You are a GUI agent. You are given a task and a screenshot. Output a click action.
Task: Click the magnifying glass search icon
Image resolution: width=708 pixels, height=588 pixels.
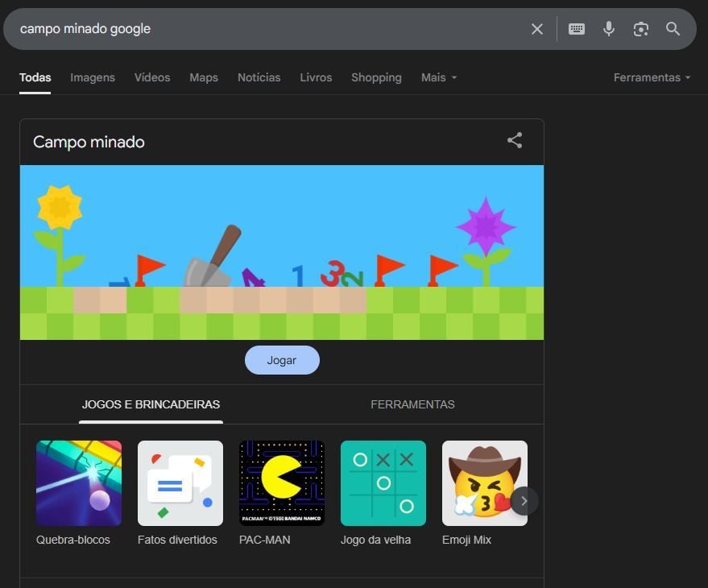[x=673, y=29]
